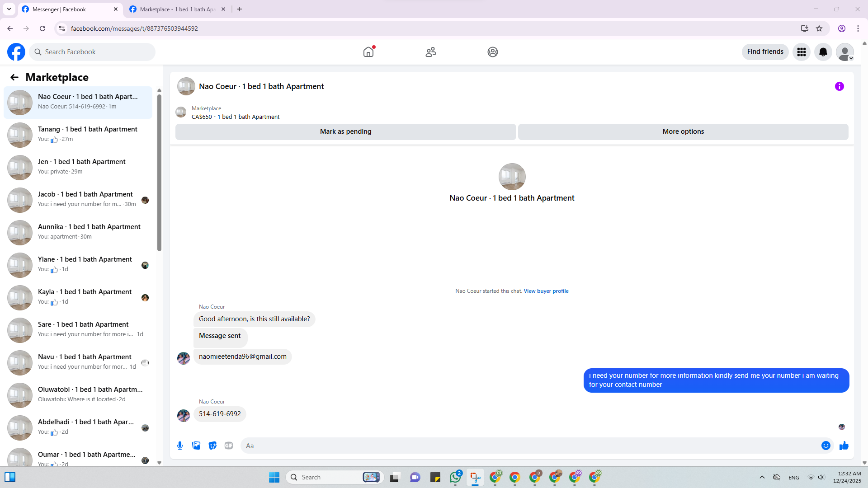Go to Facebook Home tab

[368, 52]
